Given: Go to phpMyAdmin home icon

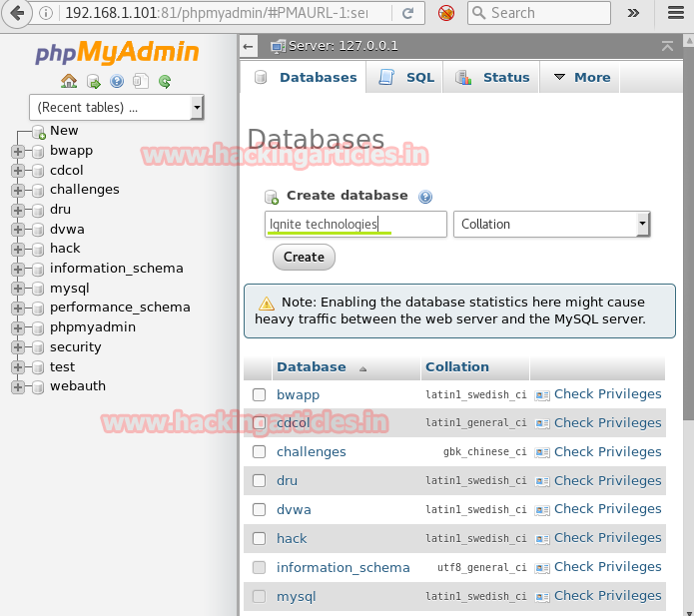Looking at the screenshot, I should 69,81.
